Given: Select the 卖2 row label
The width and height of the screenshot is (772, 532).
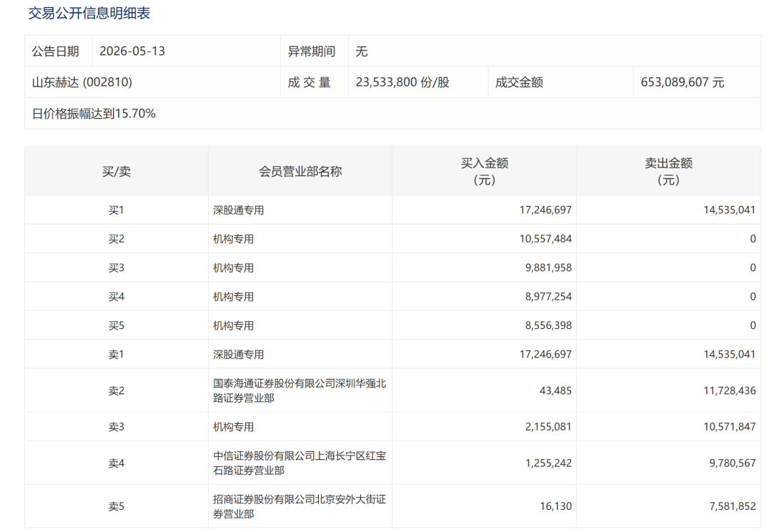Looking at the screenshot, I should tap(117, 391).
